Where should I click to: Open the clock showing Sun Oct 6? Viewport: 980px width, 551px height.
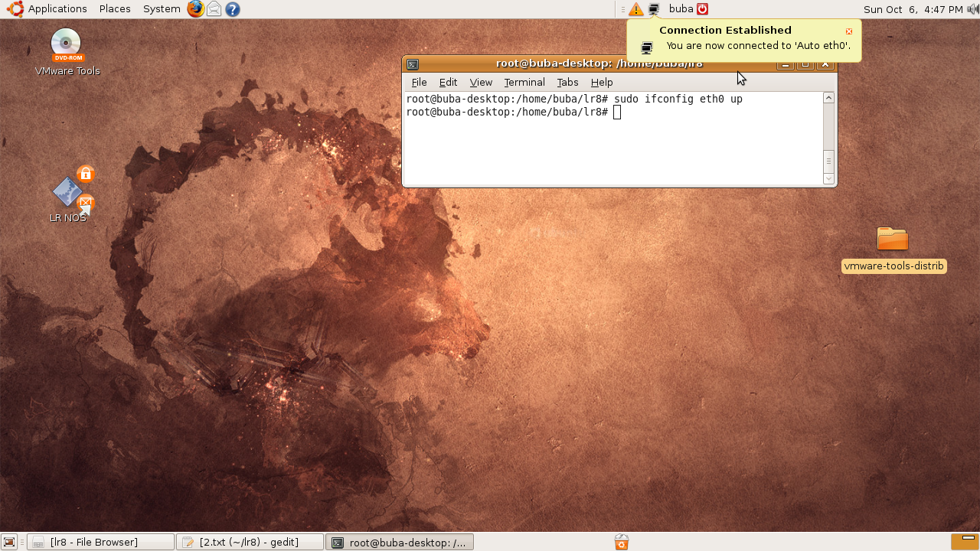[913, 9]
